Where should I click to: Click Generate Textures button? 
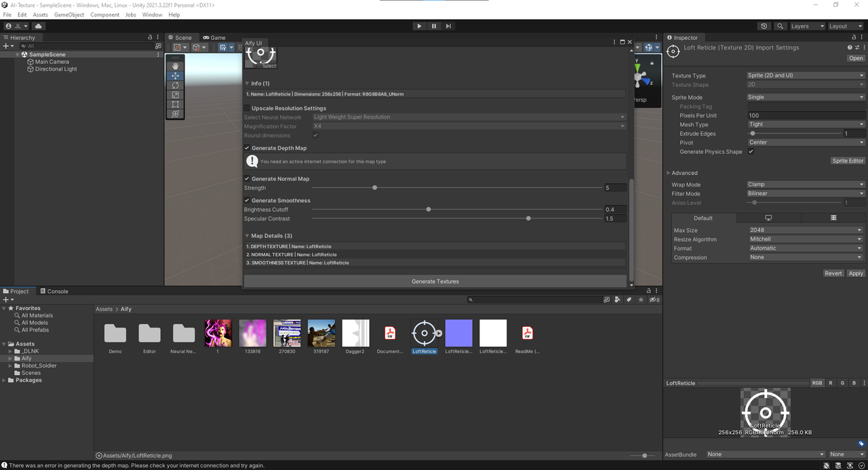[x=435, y=281]
